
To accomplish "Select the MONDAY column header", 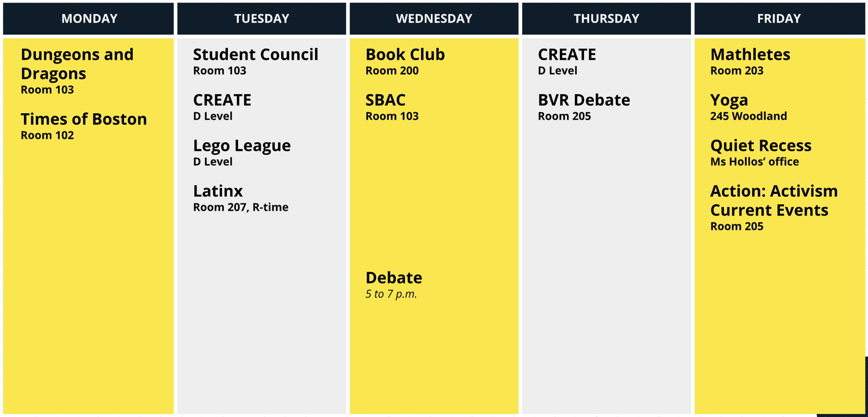I will (x=89, y=19).
